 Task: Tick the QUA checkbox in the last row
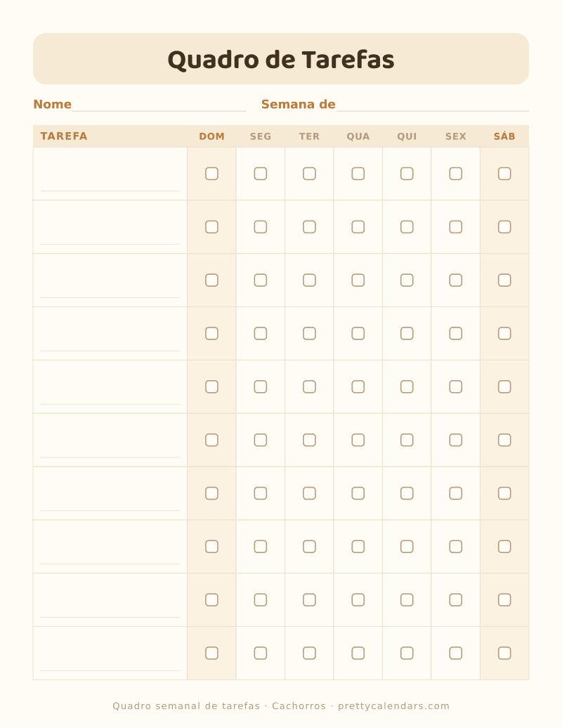click(358, 653)
